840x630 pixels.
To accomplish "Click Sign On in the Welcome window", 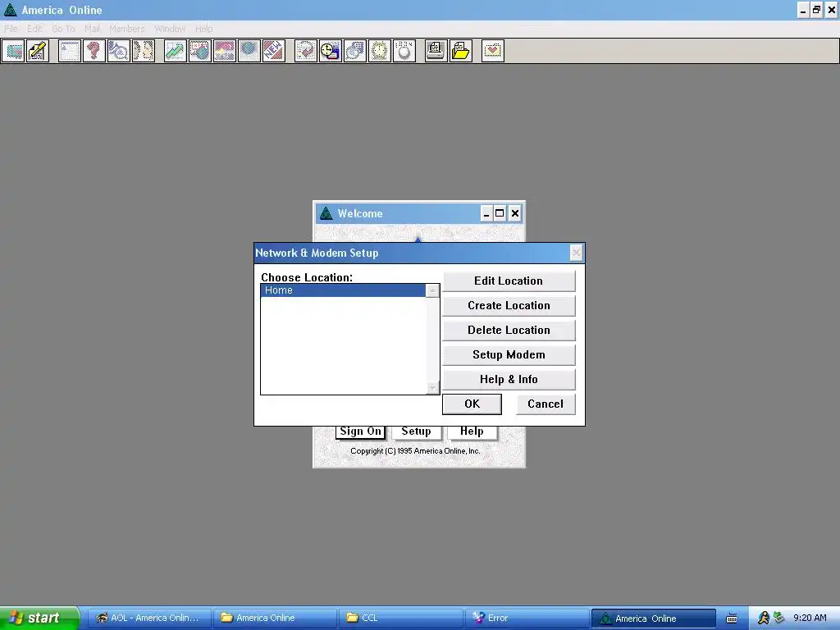I will click(361, 431).
